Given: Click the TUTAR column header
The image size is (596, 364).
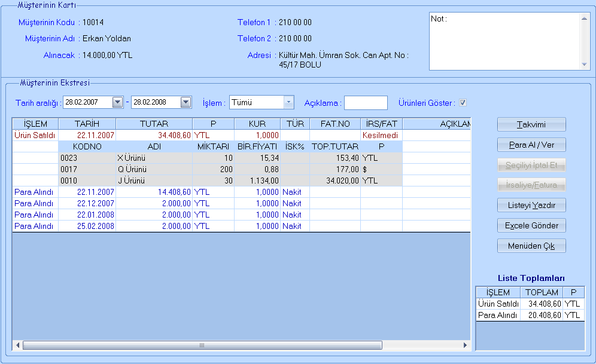Looking at the screenshot, I should [x=154, y=124].
